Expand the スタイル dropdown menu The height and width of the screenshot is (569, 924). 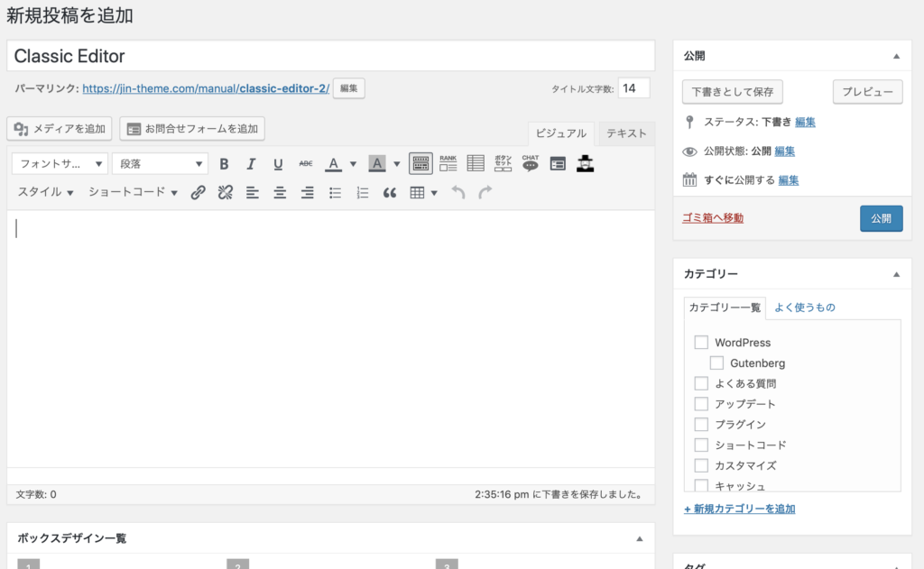tap(46, 192)
